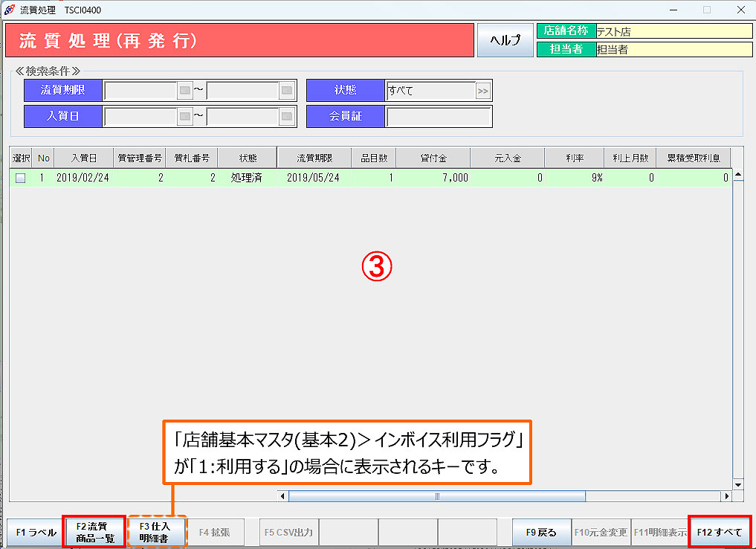Viewport: 756px width, 549px height.
Task: Click the 累積受取利息 column header
Action: pos(694,158)
